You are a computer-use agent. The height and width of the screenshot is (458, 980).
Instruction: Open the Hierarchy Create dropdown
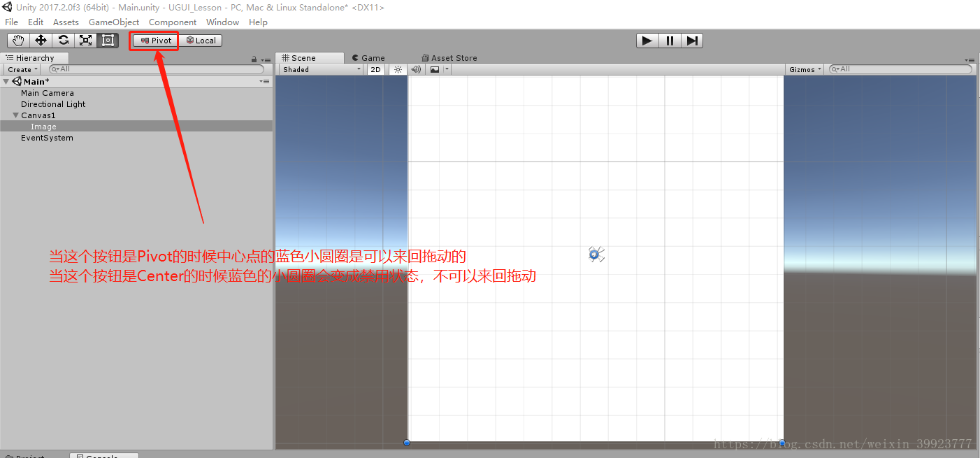click(22, 69)
